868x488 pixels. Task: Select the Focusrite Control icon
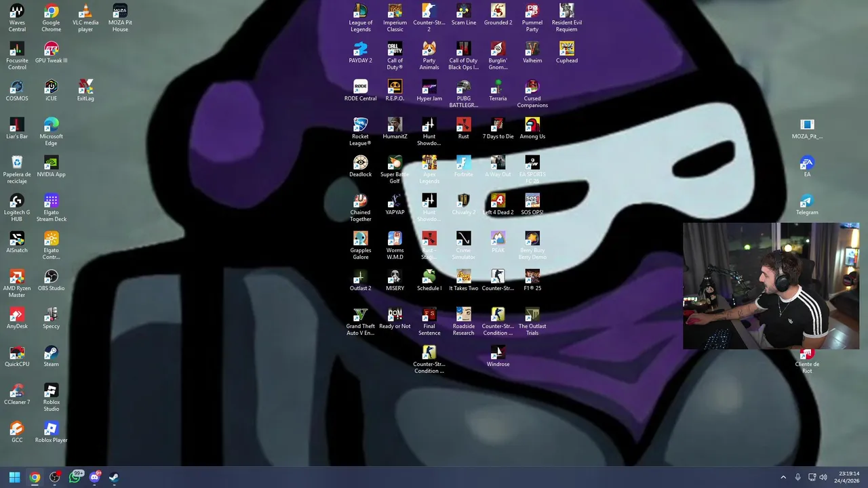(17, 56)
